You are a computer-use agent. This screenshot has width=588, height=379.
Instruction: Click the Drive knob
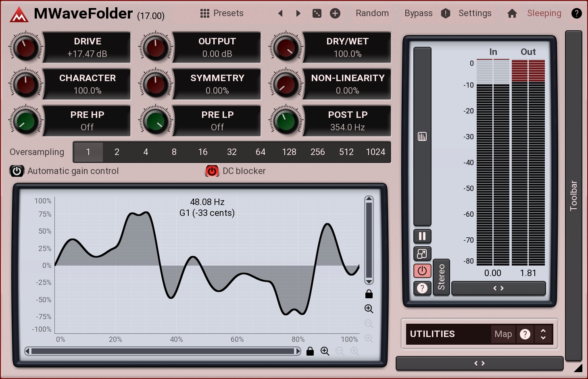click(26, 48)
